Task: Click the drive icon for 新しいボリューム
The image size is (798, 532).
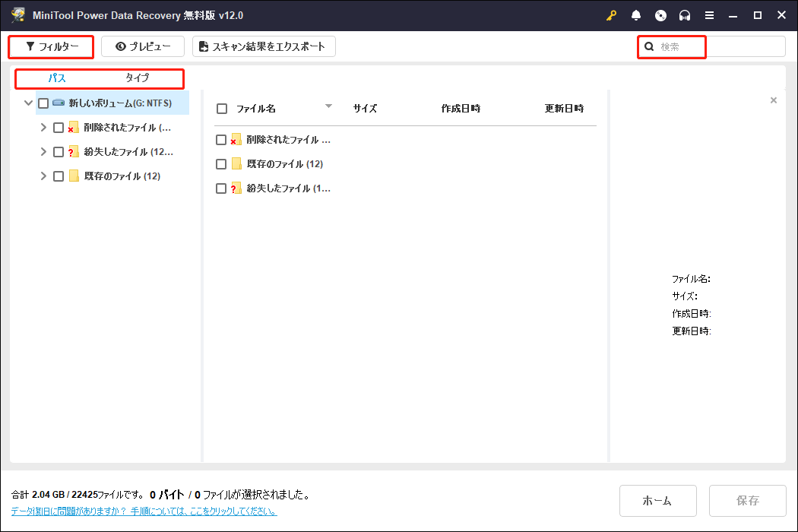Action: (x=59, y=103)
